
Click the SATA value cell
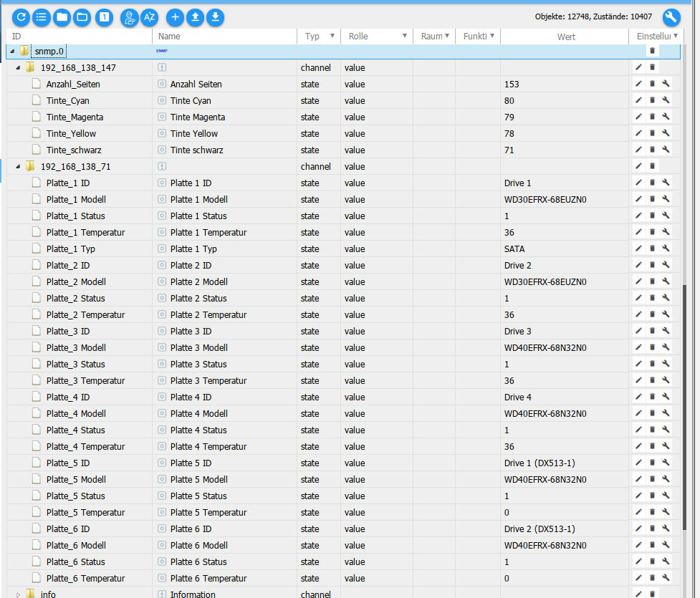(565, 249)
